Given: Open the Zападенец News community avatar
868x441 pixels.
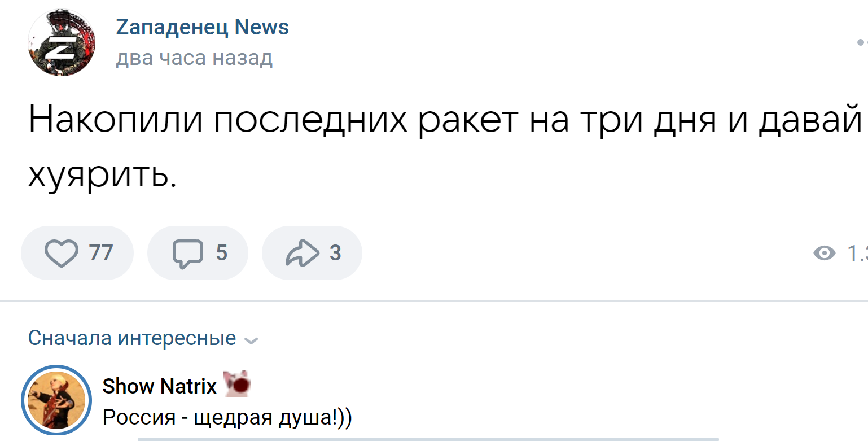Looking at the screenshot, I should pos(62,42).
